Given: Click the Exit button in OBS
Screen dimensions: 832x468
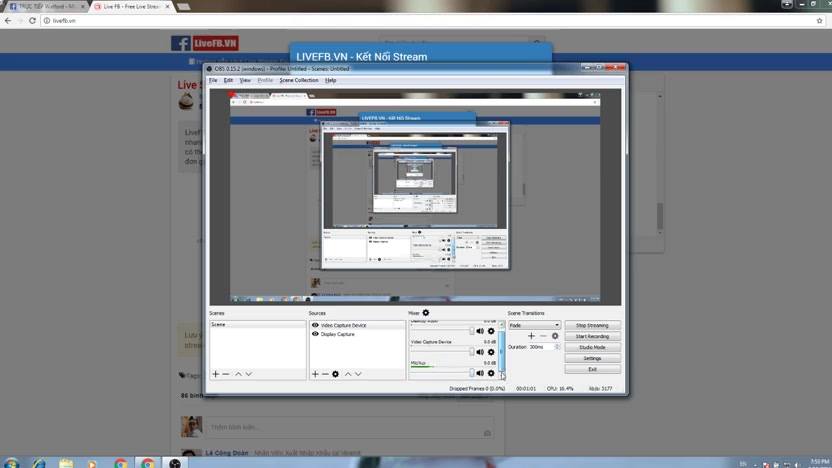Looking at the screenshot, I should [x=592, y=369].
